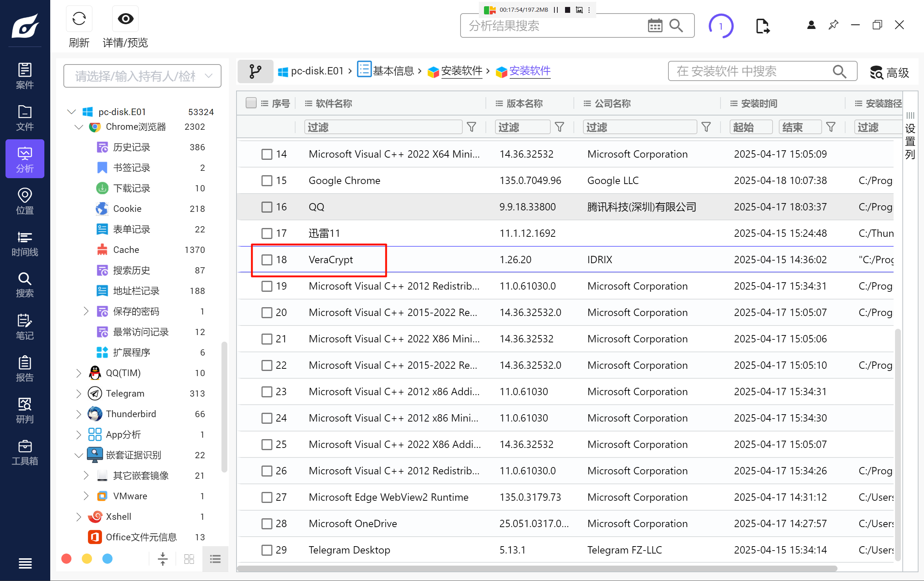Click the export file icon
The image size is (924, 581).
(762, 26)
